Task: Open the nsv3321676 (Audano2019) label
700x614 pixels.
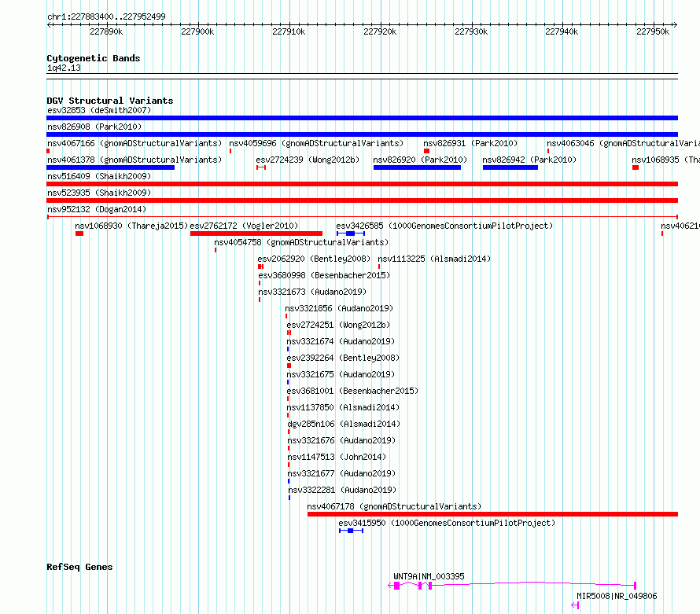Action: pyautogui.click(x=341, y=440)
